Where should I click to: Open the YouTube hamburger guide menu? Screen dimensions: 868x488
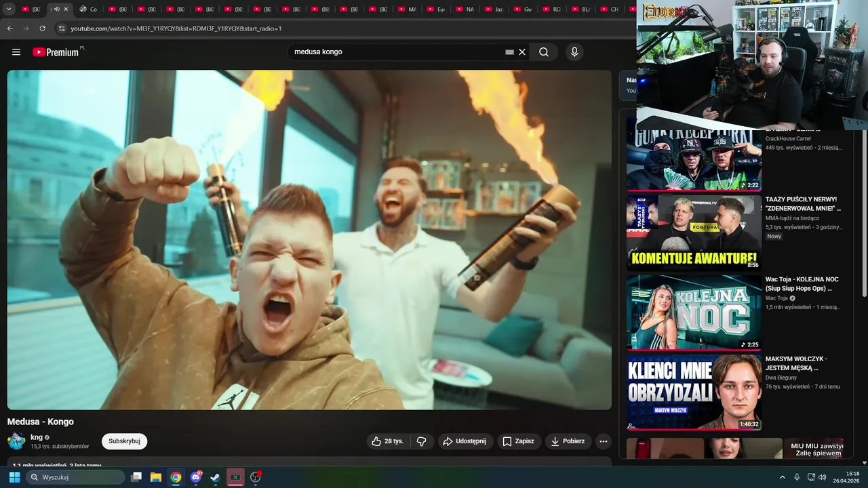(16, 52)
